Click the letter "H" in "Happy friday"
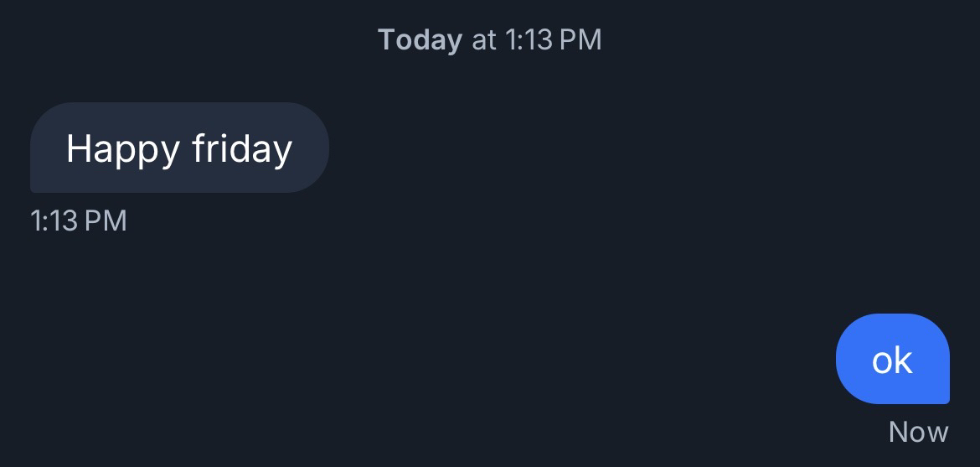The width and height of the screenshot is (980, 467). tap(78, 148)
